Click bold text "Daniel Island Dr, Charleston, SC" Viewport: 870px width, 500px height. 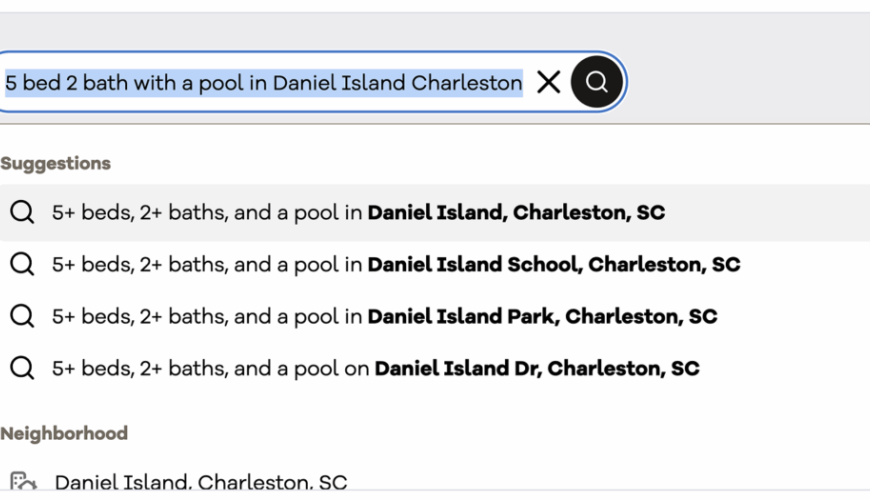click(537, 369)
